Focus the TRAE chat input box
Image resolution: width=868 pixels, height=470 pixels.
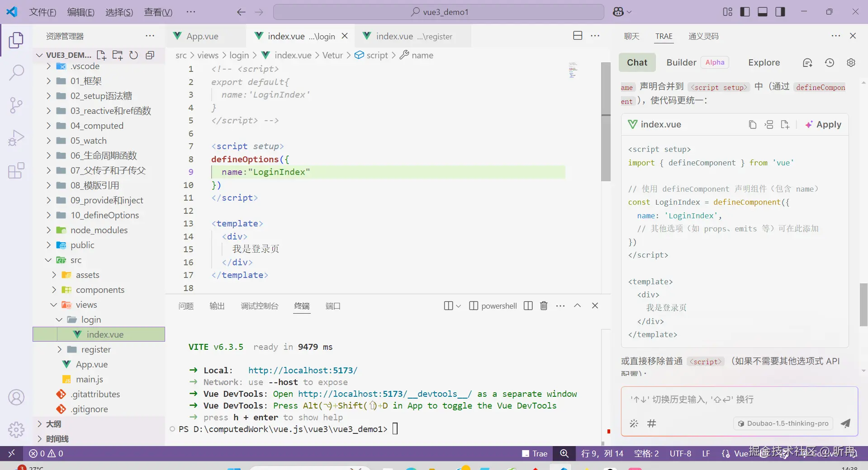[x=739, y=399]
